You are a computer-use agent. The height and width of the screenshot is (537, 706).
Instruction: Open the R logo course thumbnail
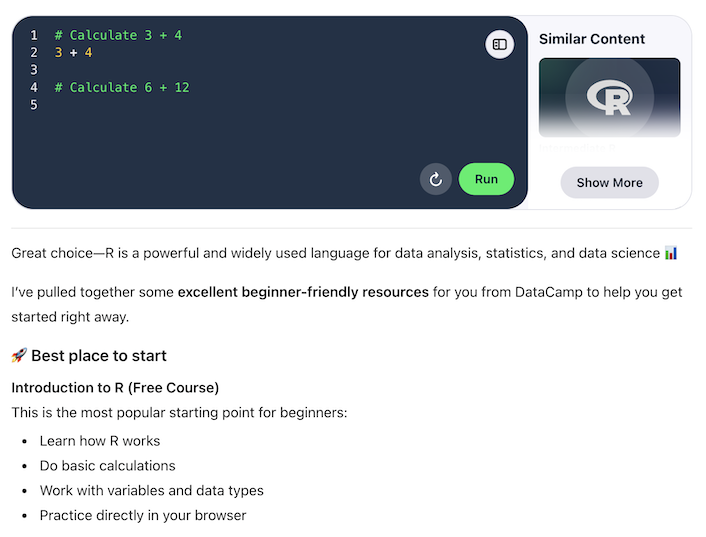[609, 97]
